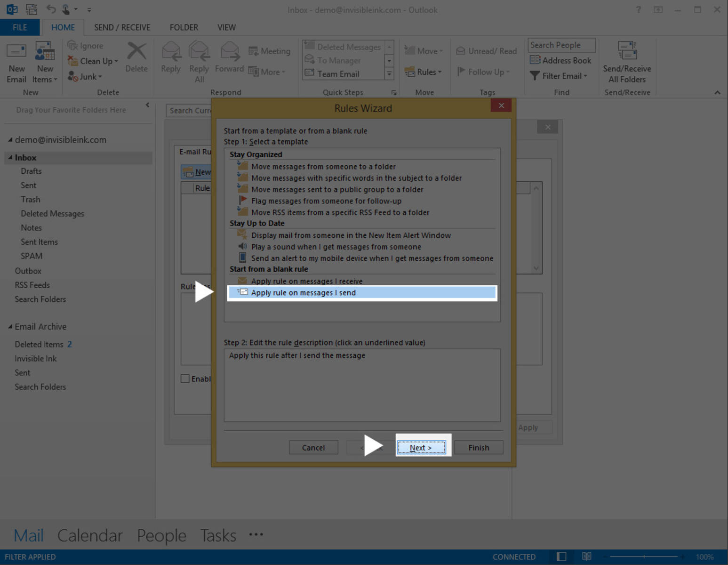Click the New Email icon

16,62
